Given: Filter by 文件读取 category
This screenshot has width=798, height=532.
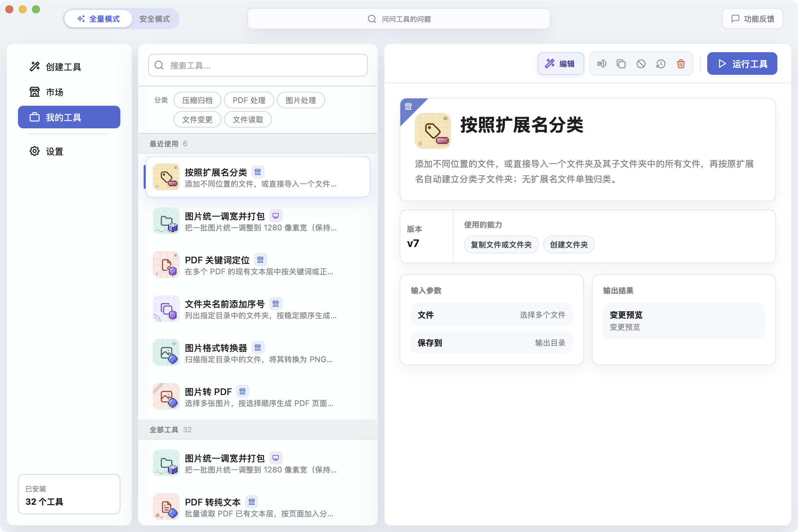Looking at the screenshot, I should 248,120.
